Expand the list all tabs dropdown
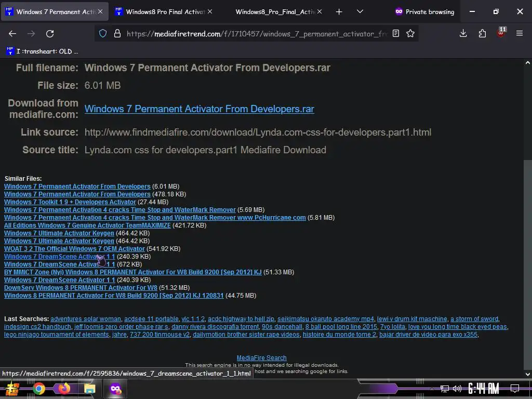The image size is (532, 399). point(360,11)
